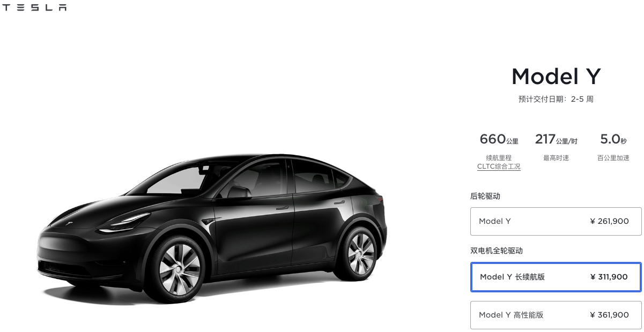Open the CLTC综合工况 link
The width and height of the screenshot is (644, 332).
click(x=499, y=167)
